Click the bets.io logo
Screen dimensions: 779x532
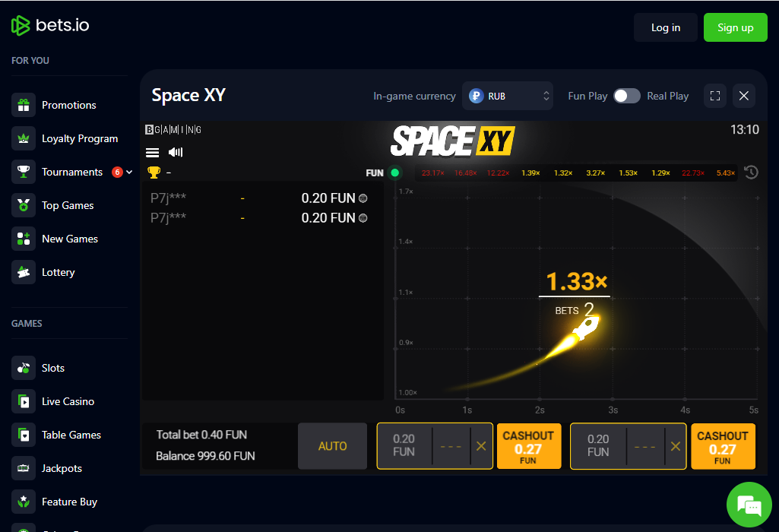click(x=50, y=25)
